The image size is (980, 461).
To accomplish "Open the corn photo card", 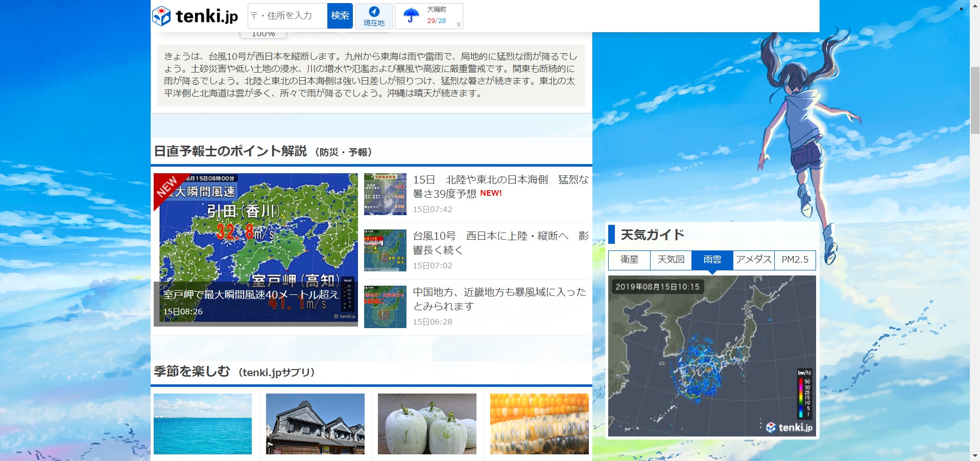I will (x=539, y=424).
